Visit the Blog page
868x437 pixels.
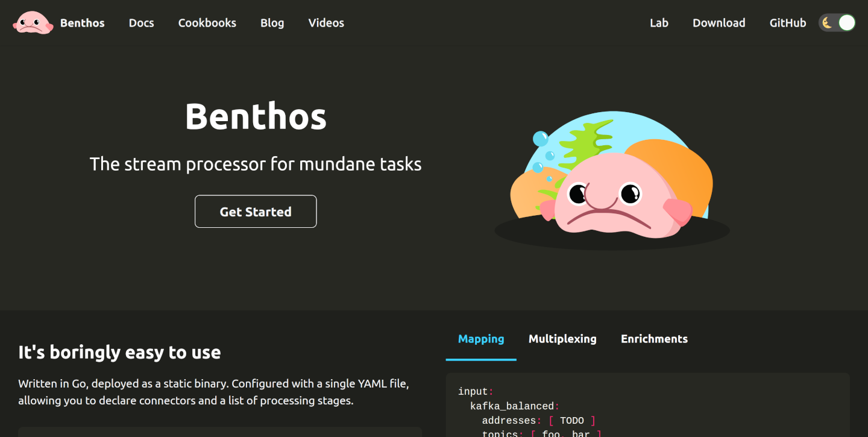[x=272, y=23]
